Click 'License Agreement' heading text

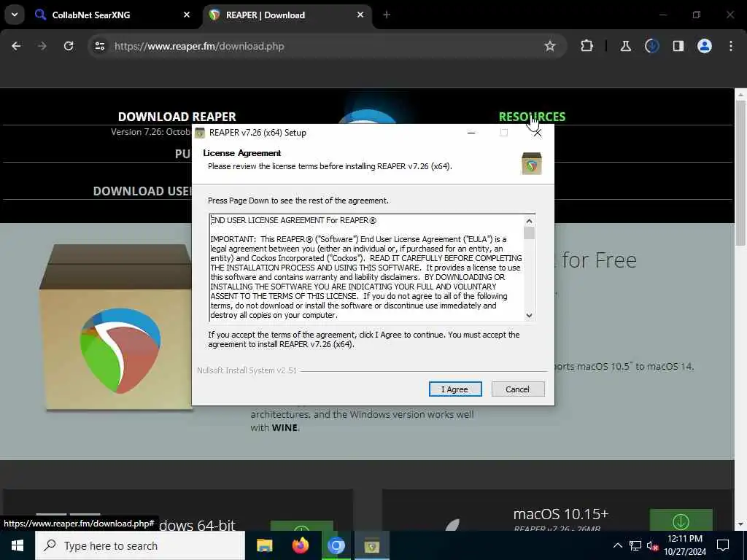(x=242, y=153)
